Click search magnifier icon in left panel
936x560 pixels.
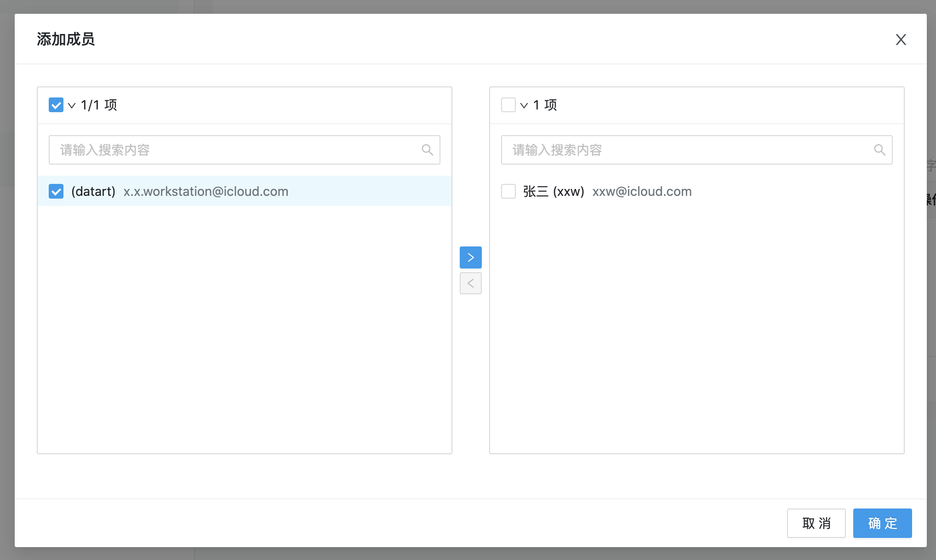pos(427,150)
